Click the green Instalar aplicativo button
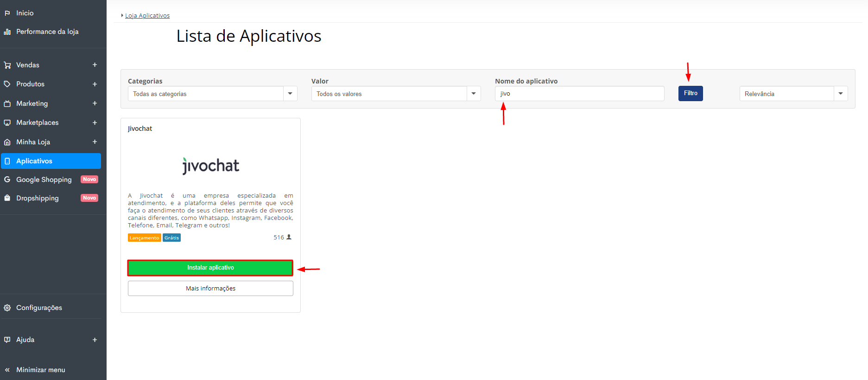This screenshot has width=868, height=380. (x=210, y=268)
